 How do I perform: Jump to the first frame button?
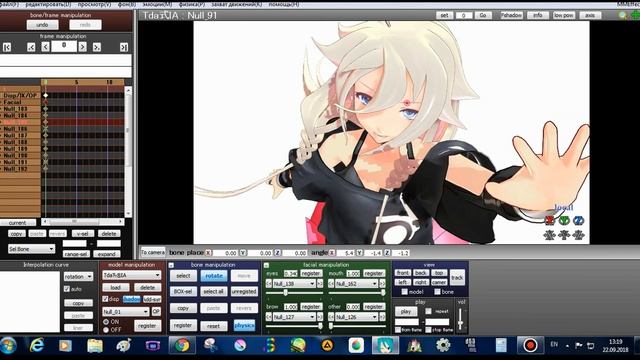click(7, 47)
